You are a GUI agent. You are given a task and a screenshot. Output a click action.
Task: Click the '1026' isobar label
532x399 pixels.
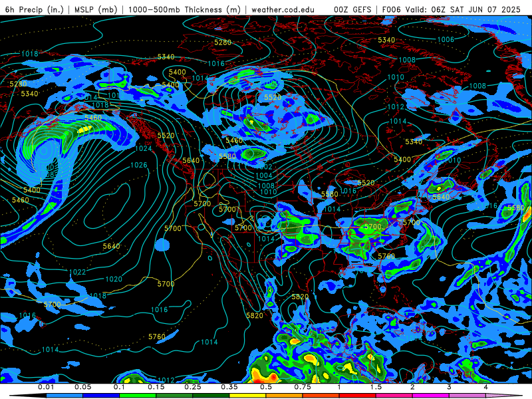(x=139, y=165)
